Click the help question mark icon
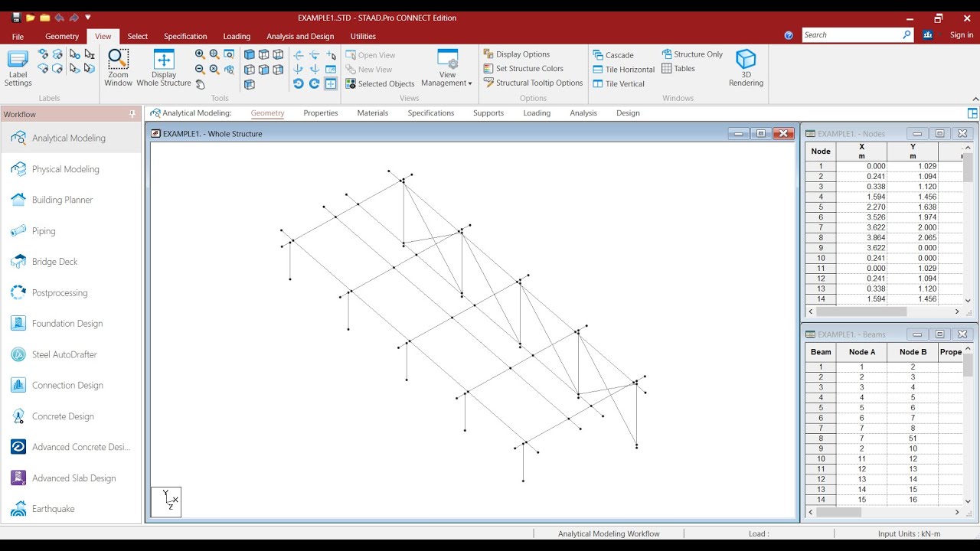The image size is (980, 551). coord(789,35)
